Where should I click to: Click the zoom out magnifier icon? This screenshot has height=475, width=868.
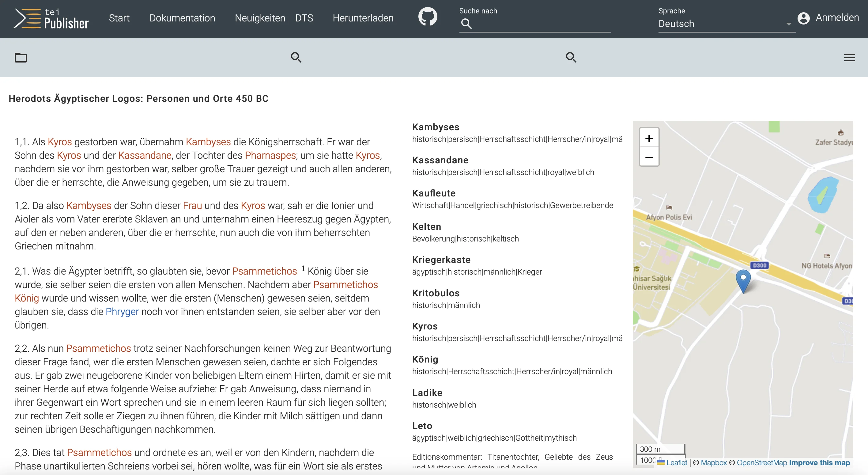coord(571,57)
